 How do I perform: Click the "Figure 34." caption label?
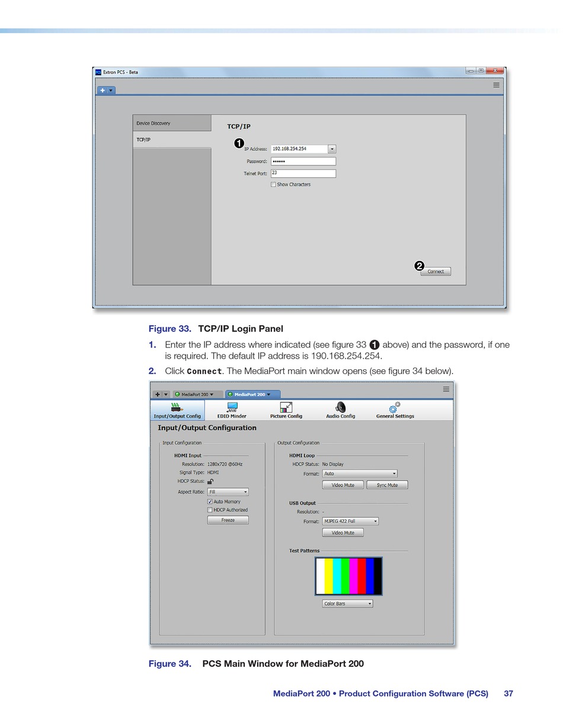(169, 663)
